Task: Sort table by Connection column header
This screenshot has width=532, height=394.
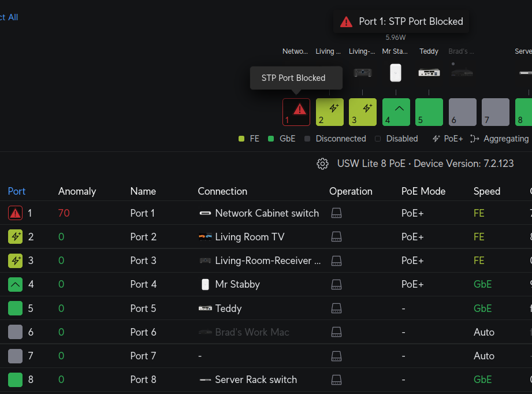Action: 222,191
